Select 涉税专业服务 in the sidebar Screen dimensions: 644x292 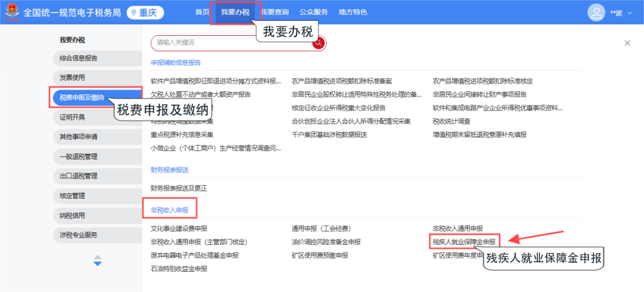coord(97,235)
